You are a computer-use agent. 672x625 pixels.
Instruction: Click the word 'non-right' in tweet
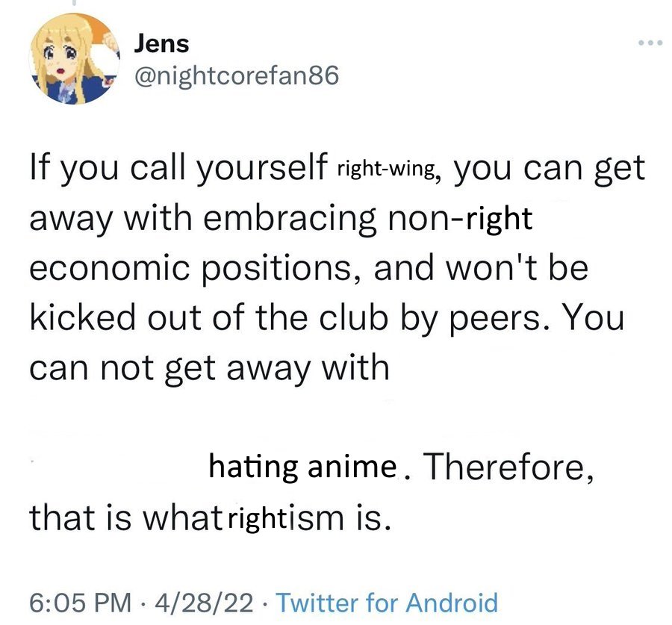(x=459, y=218)
